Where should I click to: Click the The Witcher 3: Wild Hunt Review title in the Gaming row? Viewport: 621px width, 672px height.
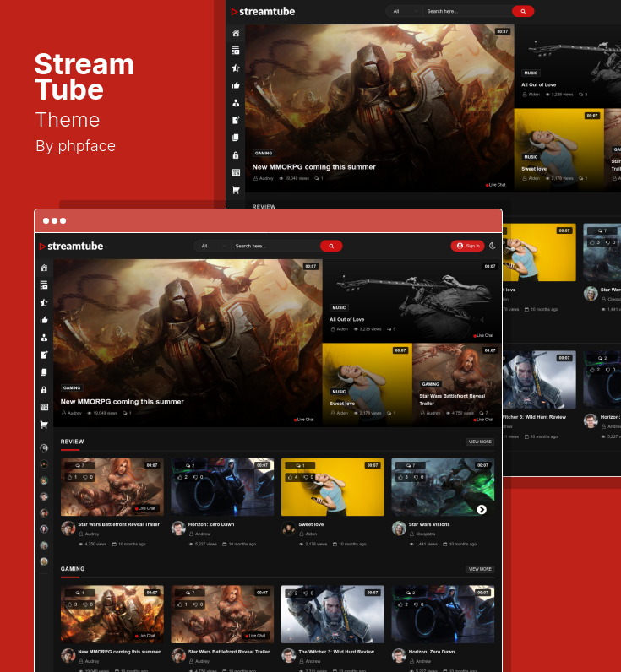(x=336, y=652)
